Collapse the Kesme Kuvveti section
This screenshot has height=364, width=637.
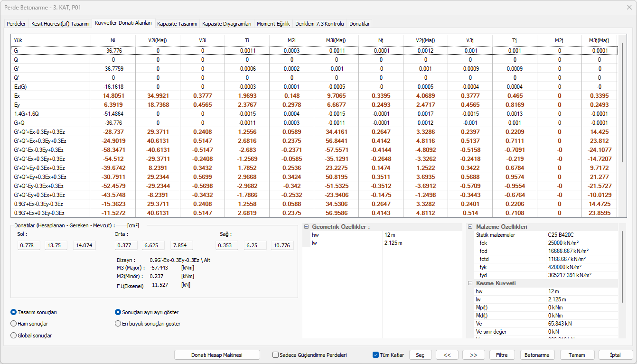click(x=470, y=283)
